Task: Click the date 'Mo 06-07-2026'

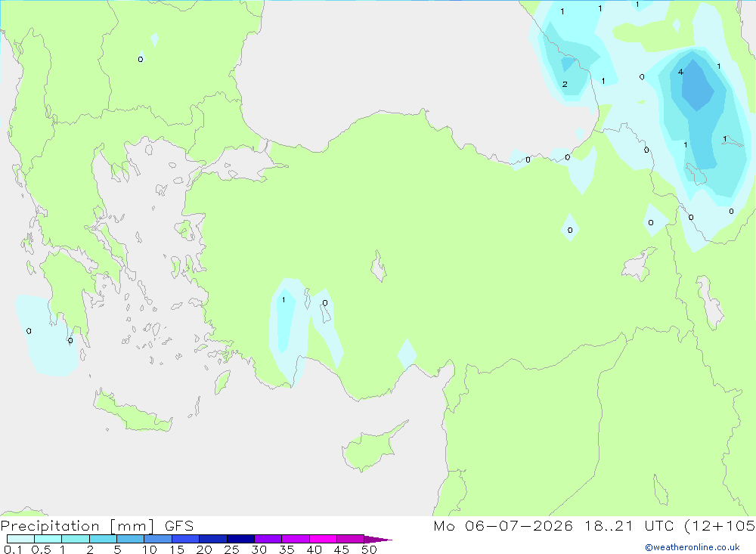Action: pos(503,525)
